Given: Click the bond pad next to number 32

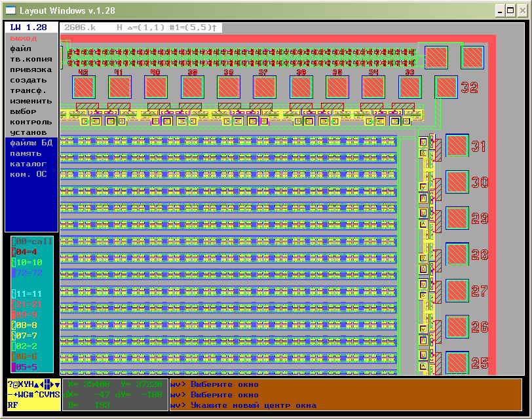Looking at the screenshot, I should coord(446,87).
